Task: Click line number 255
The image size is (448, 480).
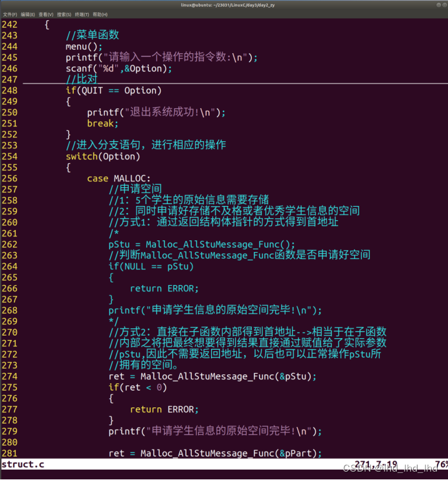Action: (x=10, y=167)
